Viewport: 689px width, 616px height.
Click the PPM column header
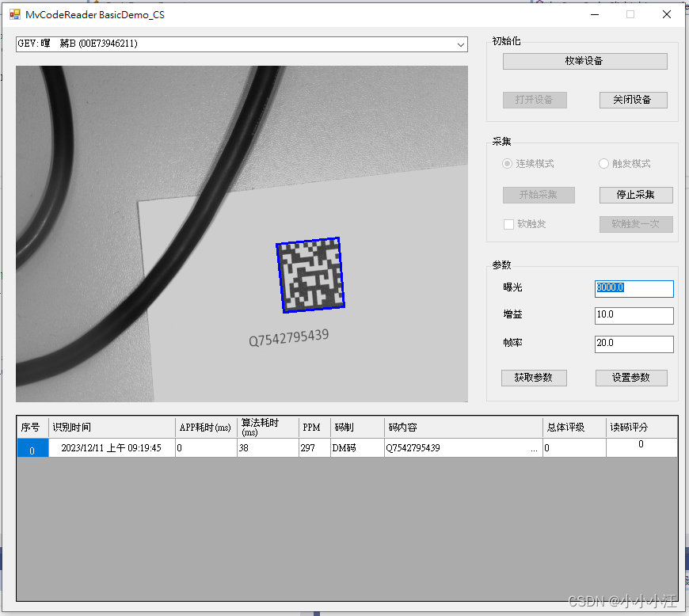(314, 427)
